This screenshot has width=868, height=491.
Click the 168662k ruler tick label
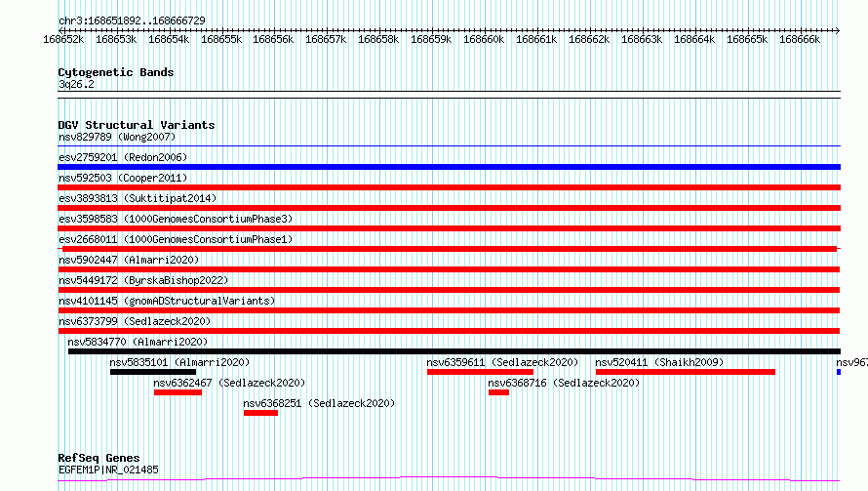(x=589, y=39)
